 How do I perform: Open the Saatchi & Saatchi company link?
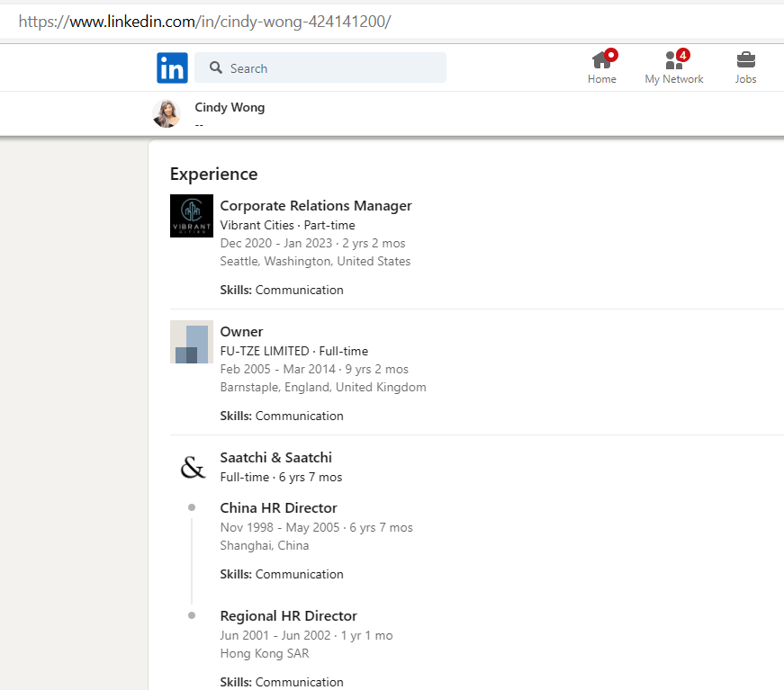point(275,458)
